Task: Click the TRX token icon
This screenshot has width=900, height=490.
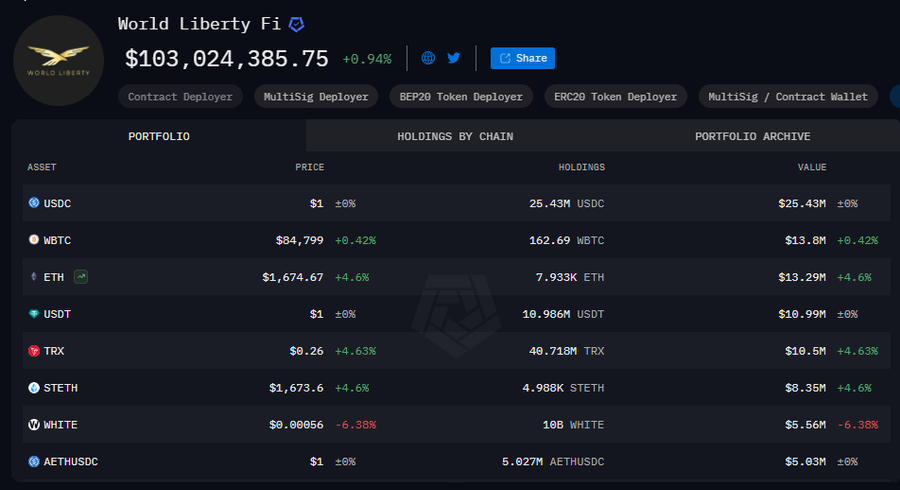Action: point(34,351)
